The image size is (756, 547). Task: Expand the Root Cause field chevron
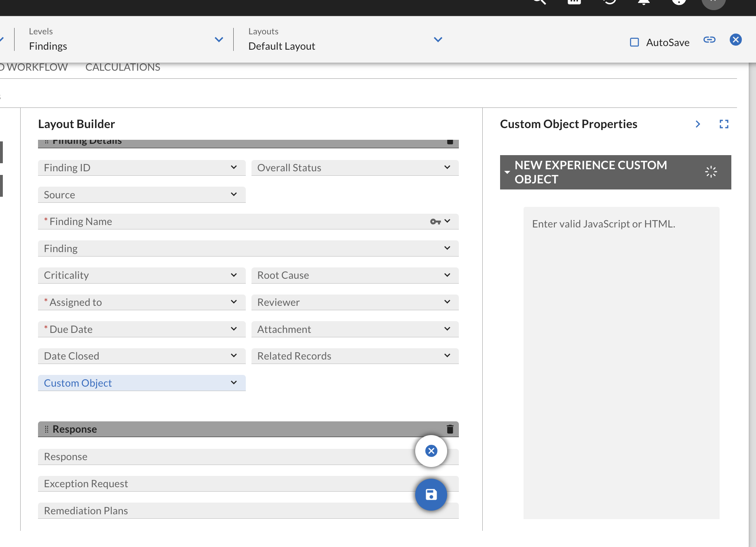point(447,275)
